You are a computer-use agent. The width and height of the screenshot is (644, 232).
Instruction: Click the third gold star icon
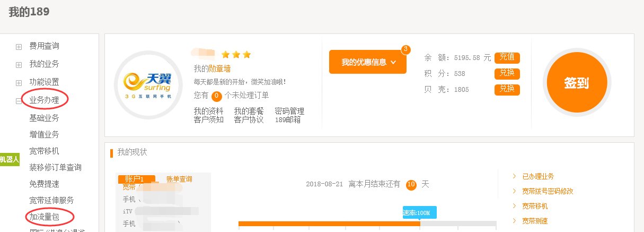tap(246, 55)
